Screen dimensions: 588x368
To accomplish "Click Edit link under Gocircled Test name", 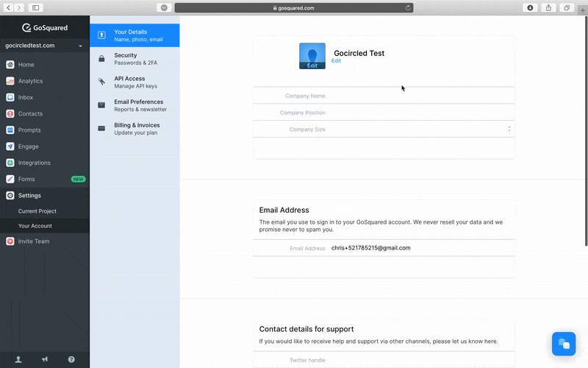I will (337, 61).
